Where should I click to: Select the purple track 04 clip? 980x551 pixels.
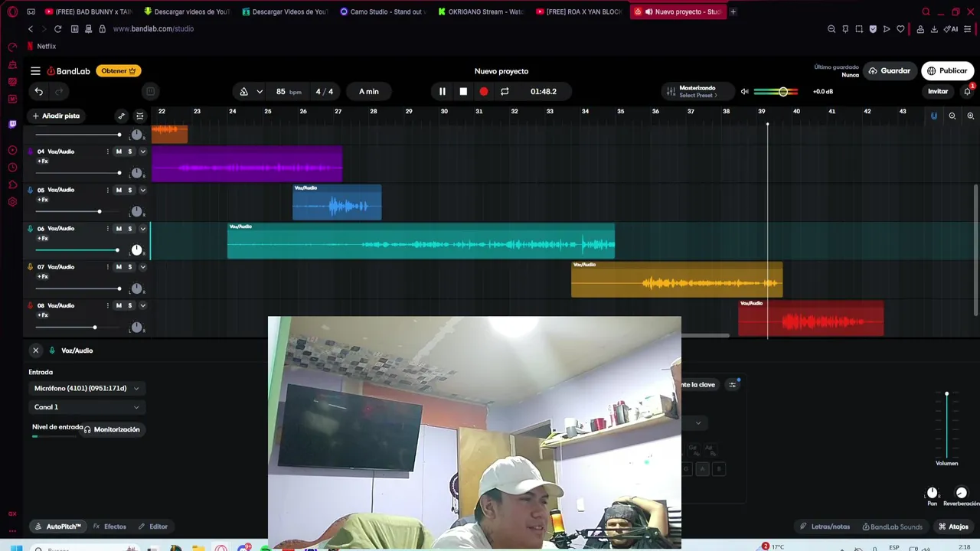point(247,164)
